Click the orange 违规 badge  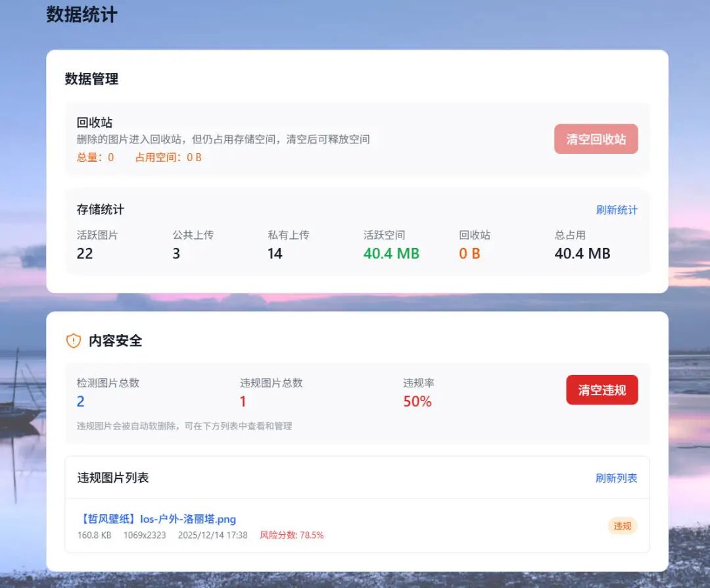tap(621, 526)
